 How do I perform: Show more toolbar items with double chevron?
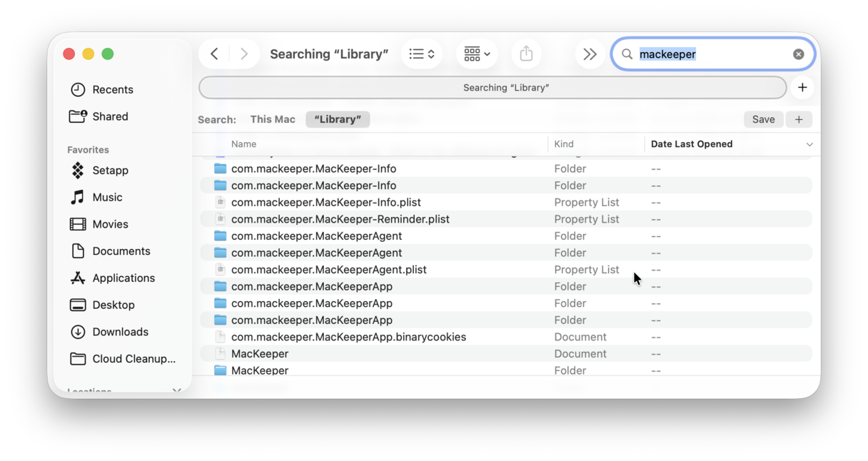[590, 54]
